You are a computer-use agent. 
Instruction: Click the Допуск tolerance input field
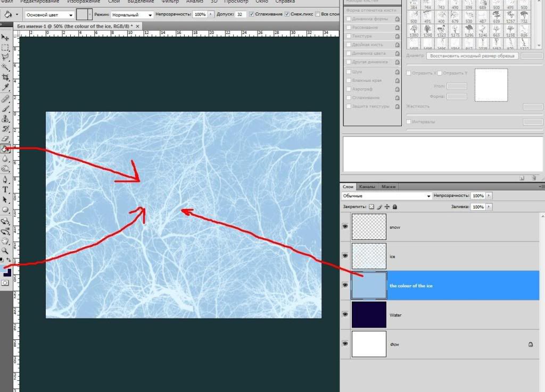click(x=240, y=14)
